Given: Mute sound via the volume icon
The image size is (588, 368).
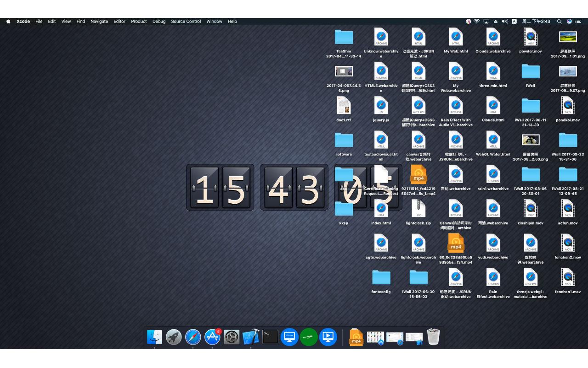Looking at the screenshot, I should tap(504, 21).
